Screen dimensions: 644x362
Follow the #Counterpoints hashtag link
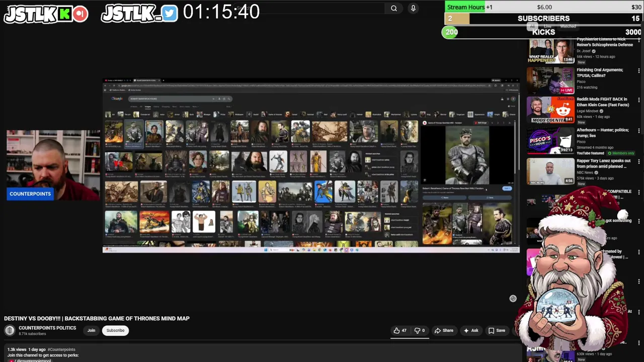click(x=61, y=349)
